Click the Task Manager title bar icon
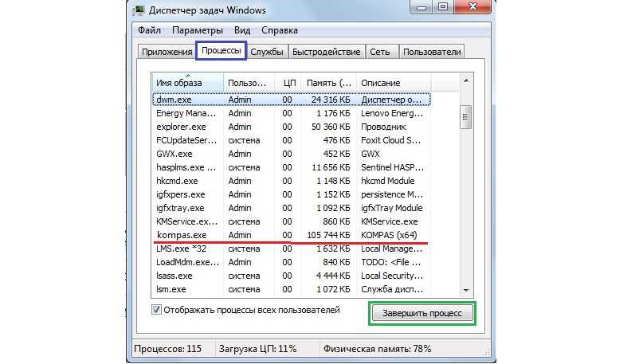This screenshot has height=364, width=643. click(x=141, y=10)
